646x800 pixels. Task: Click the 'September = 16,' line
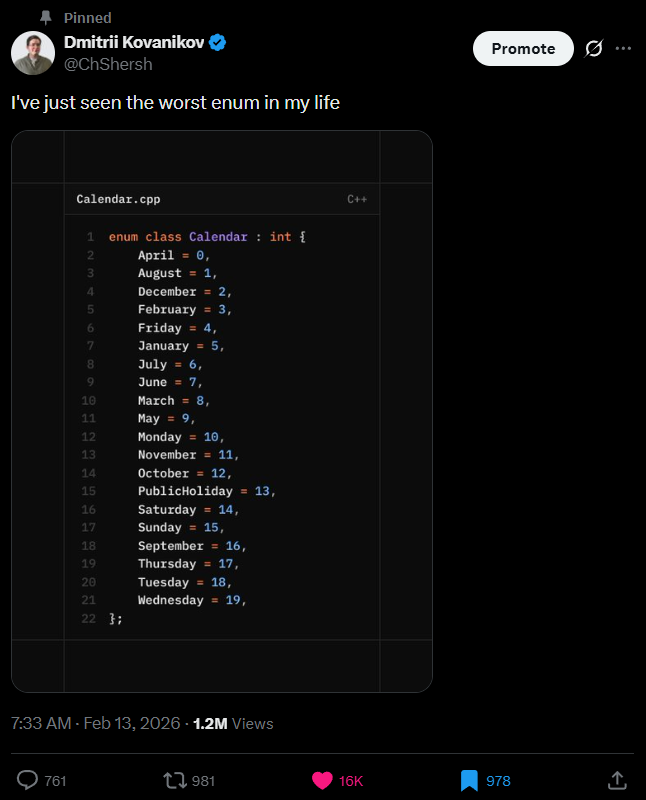pos(192,545)
